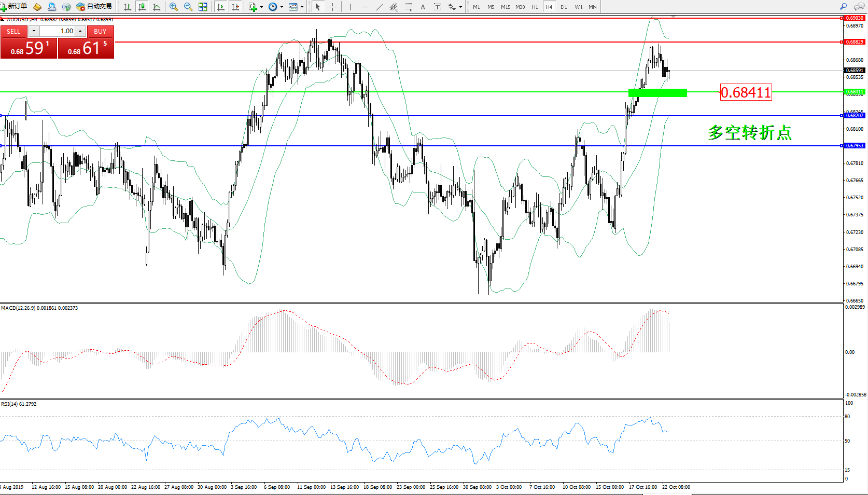Viewport: 868px width, 495px height.
Task: Click the tile windows icon
Action: (203, 7)
